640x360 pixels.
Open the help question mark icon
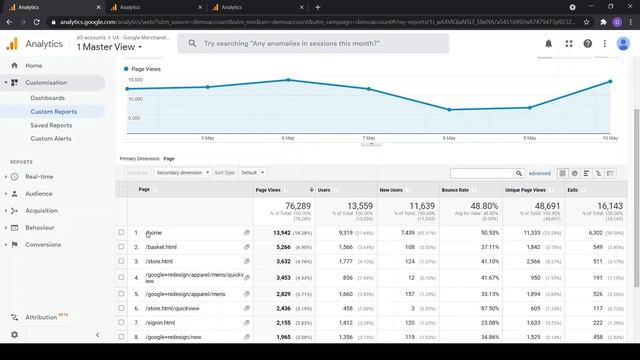(587, 43)
